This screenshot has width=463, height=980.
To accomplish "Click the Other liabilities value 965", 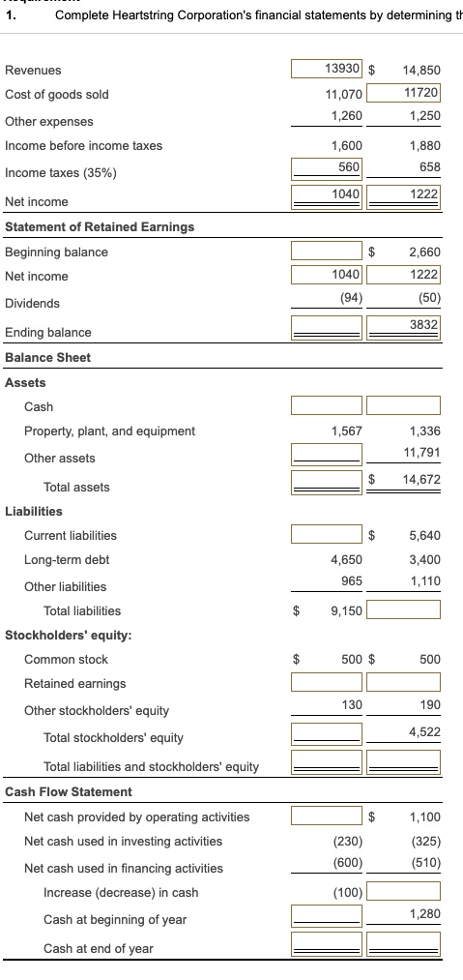I will (x=352, y=580).
